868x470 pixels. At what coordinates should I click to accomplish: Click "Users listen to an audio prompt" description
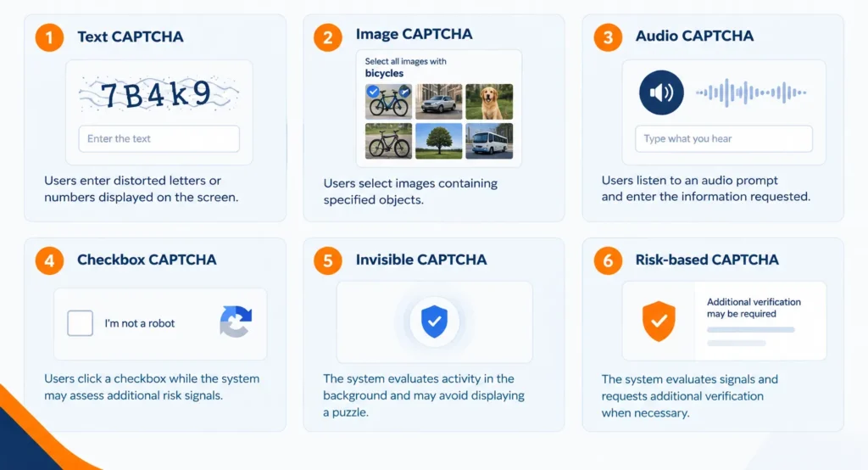(x=706, y=188)
